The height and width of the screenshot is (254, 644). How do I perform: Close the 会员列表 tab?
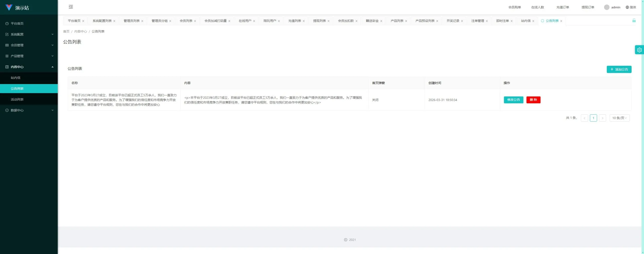pos(195,21)
